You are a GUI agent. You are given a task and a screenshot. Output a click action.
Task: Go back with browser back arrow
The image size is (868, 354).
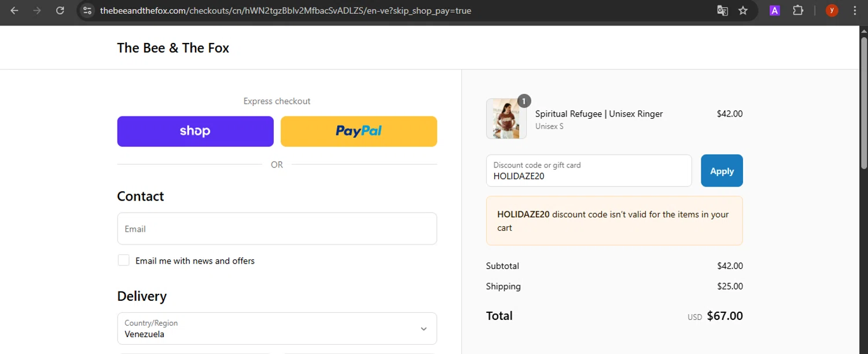(x=14, y=10)
